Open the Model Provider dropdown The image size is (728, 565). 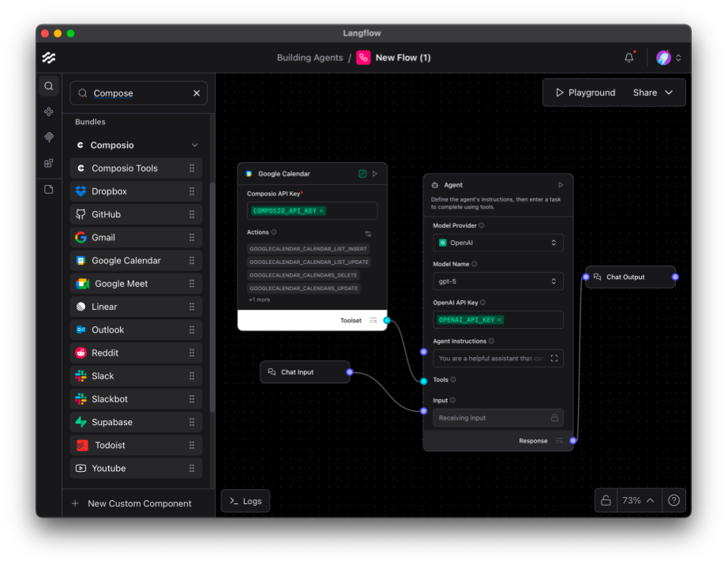[497, 243]
